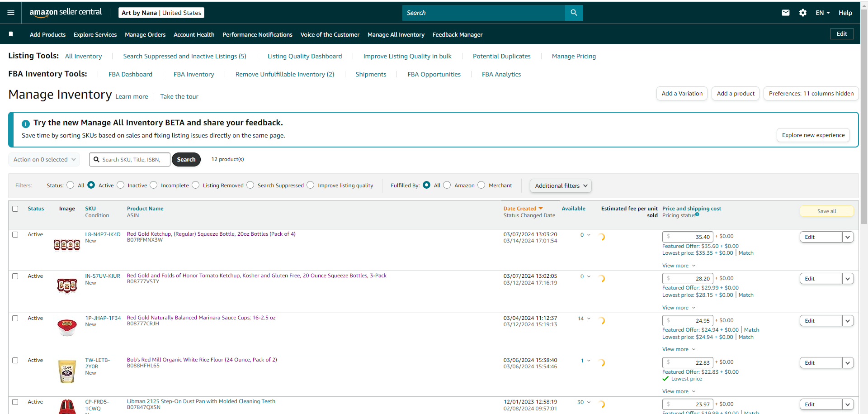Click the info icon next to Pricing status
Screen dimensions: 868x414
click(x=697, y=214)
